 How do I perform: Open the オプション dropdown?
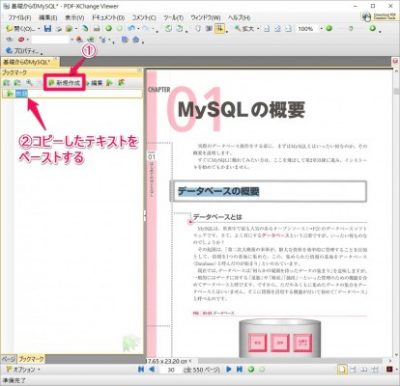point(23,369)
